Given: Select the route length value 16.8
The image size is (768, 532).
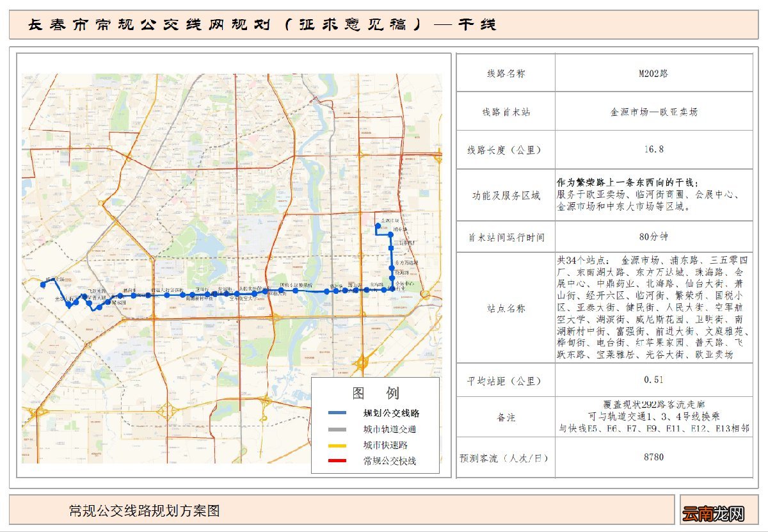Looking at the screenshot, I should coord(653,149).
